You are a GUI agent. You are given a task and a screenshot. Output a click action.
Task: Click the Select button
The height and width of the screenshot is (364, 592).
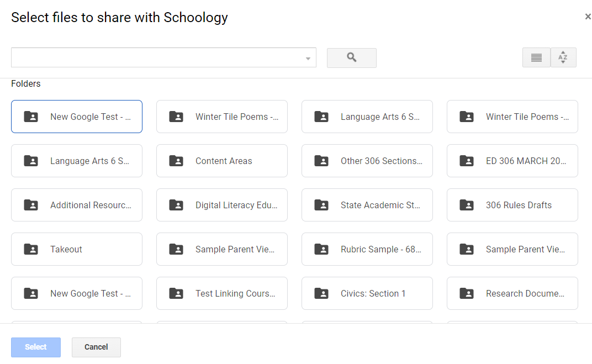tap(36, 347)
